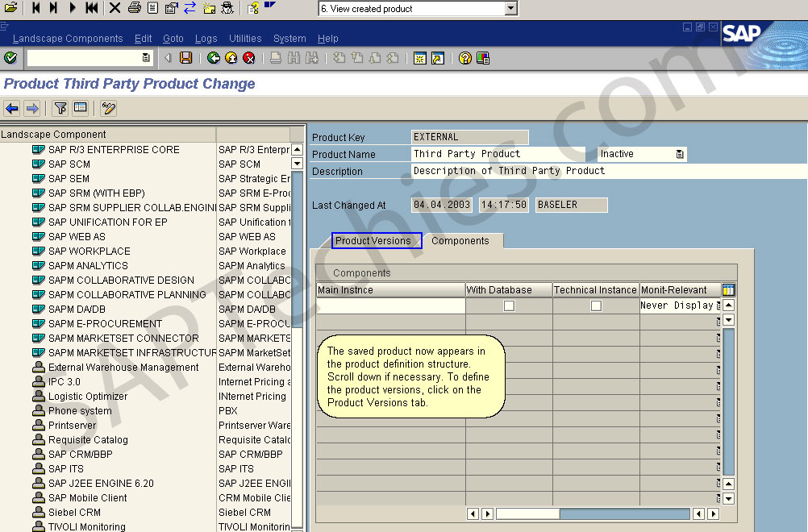Click the spy agent icon in the player toolbar
The height and width of the screenshot is (532, 808).
coord(227,8)
